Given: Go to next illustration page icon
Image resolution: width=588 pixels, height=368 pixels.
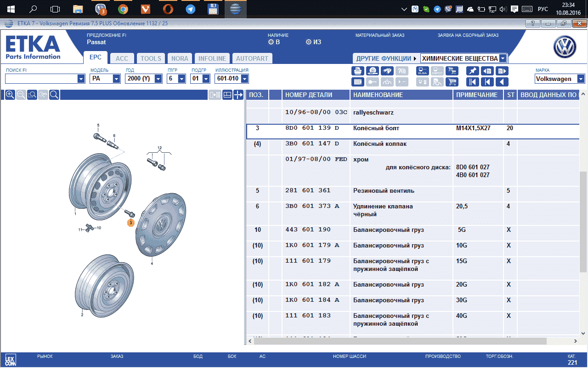Looking at the screenshot, I should (x=502, y=71).
